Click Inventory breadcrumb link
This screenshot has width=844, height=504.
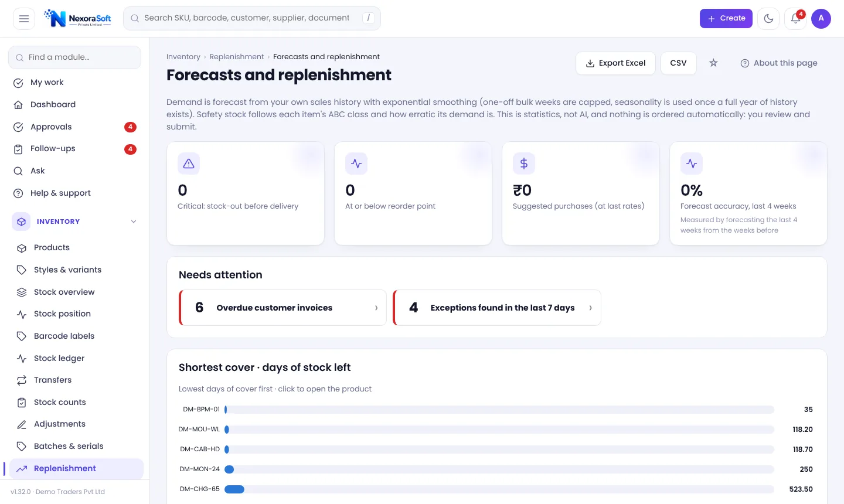183,57
